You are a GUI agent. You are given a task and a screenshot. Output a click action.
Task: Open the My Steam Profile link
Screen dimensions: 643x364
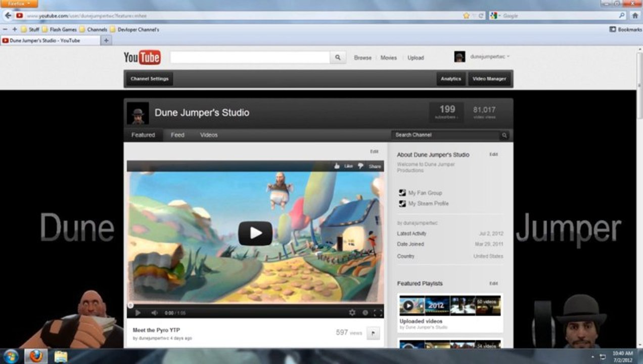[x=429, y=204]
